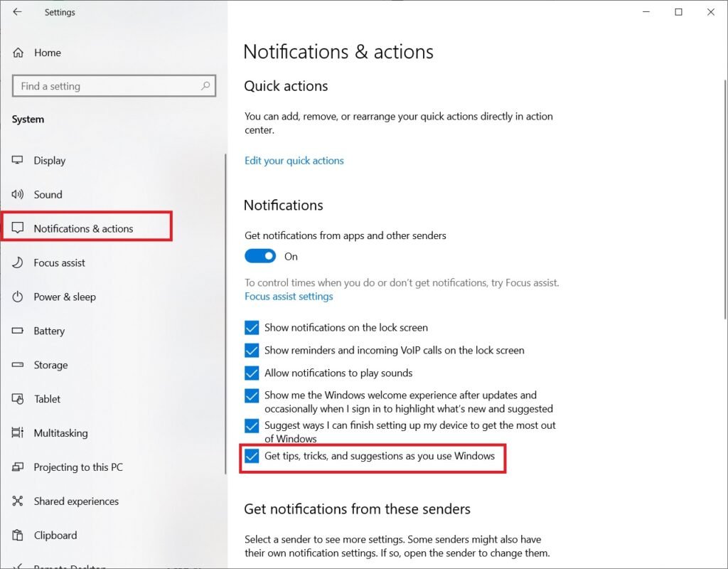Screen dimensions: 728x569
Task: Open Projecting to this PC settings
Action: [78, 467]
